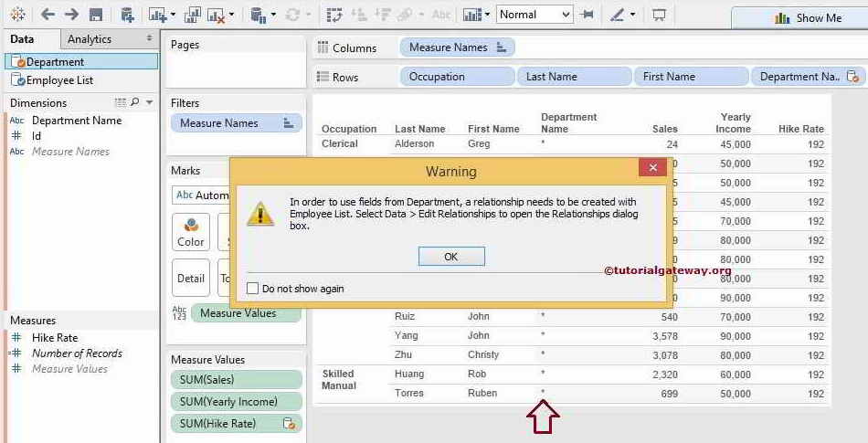
Task: Click the Sort Ascending toolbar icon
Action: coord(358,15)
